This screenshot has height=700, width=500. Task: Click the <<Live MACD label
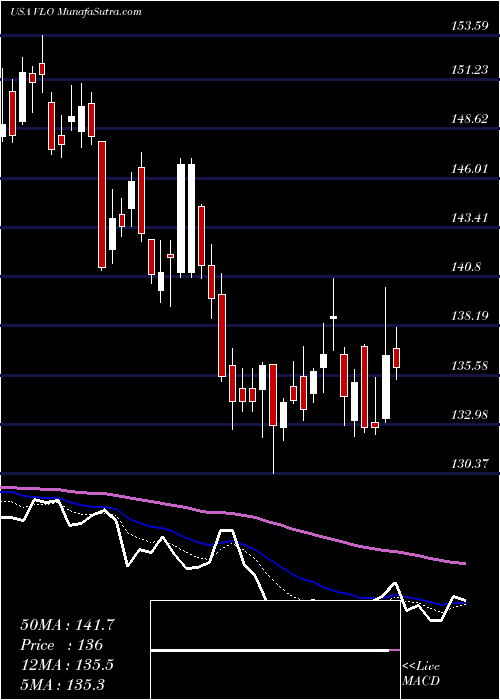[421, 673]
